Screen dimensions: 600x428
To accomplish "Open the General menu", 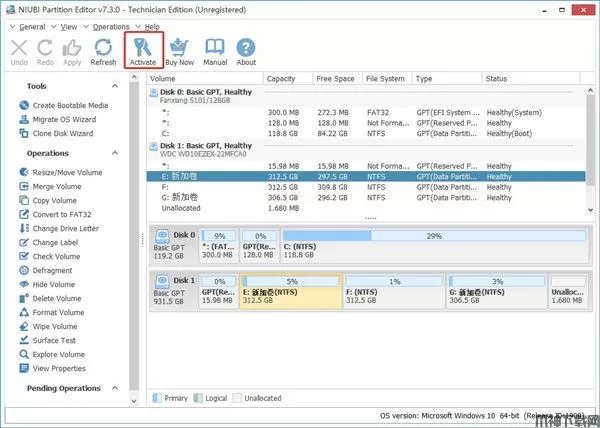I will click(33, 26).
